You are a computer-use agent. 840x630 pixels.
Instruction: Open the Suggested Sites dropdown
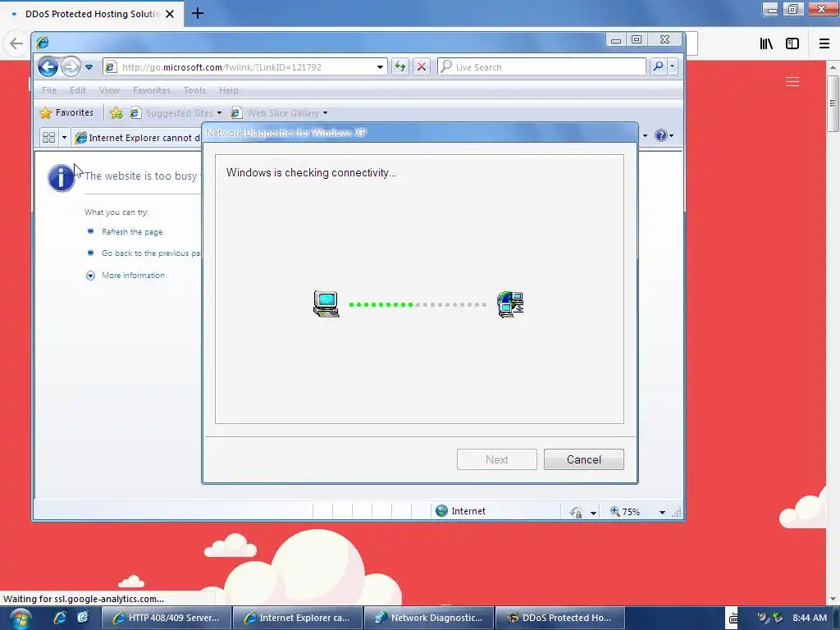click(x=176, y=113)
